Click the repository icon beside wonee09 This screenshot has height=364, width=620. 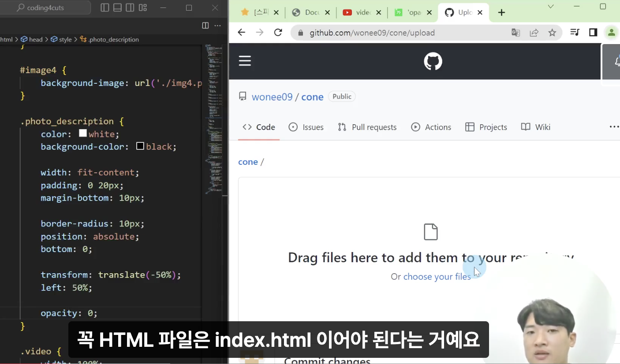coord(243,97)
